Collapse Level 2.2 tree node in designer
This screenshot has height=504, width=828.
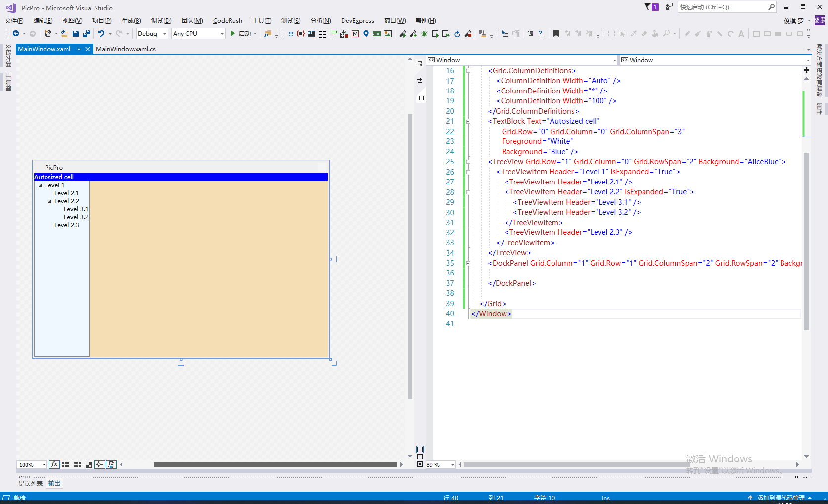click(x=49, y=201)
